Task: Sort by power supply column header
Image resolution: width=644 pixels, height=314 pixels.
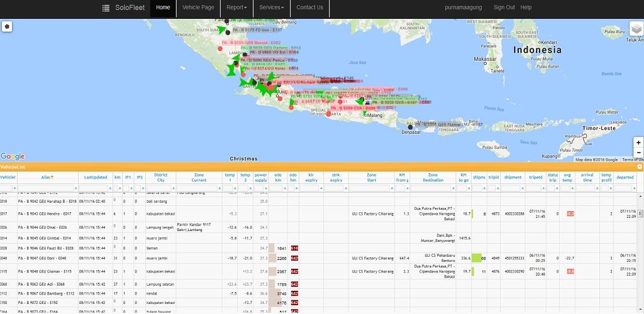Action: (x=261, y=178)
